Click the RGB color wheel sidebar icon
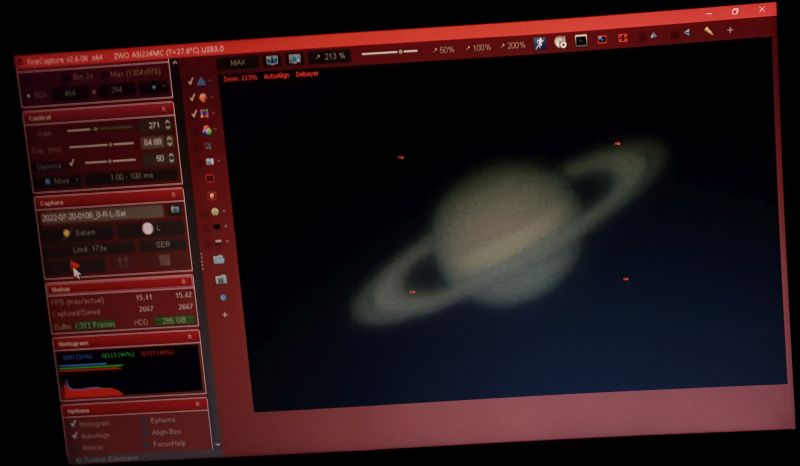Screen dimensions: 800x466 [207, 130]
